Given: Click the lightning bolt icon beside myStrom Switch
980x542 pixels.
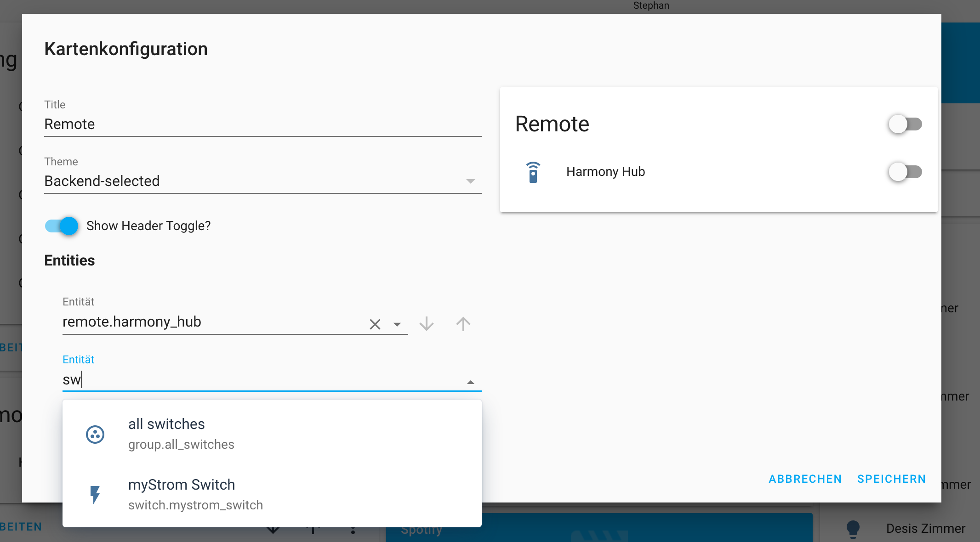Looking at the screenshot, I should 95,494.
